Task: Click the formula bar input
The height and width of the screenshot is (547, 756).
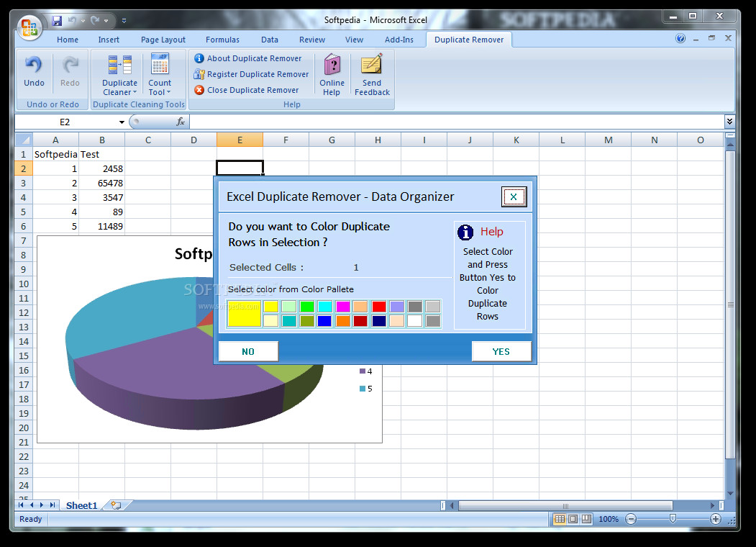Action: (x=457, y=122)
